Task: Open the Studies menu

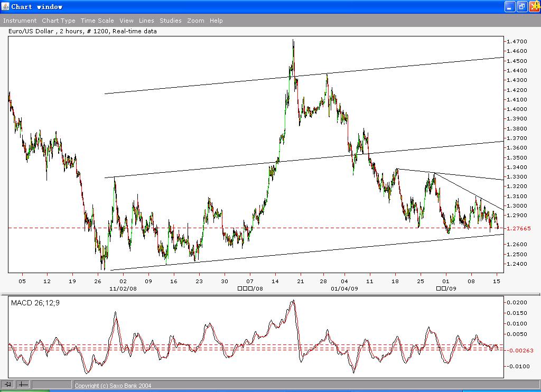Action: coord(171,21)
